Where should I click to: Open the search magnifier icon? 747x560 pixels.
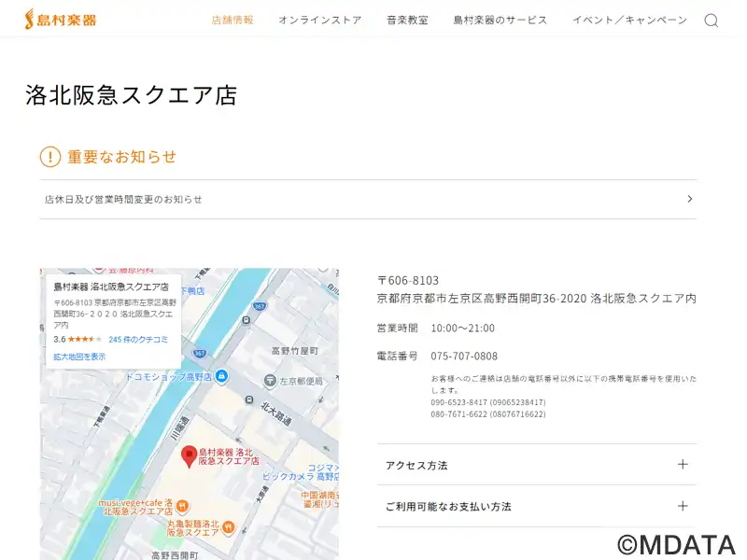(712, 20)
